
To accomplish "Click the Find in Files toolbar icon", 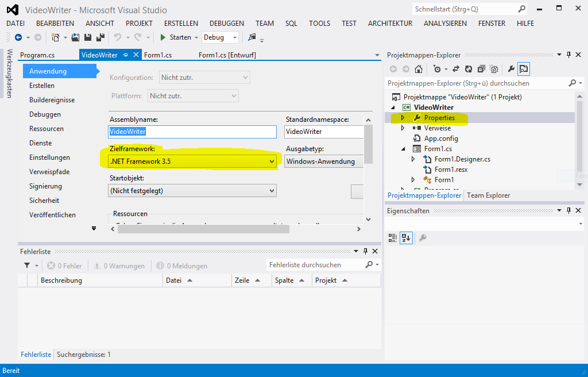I will click(x=252, y=37).
